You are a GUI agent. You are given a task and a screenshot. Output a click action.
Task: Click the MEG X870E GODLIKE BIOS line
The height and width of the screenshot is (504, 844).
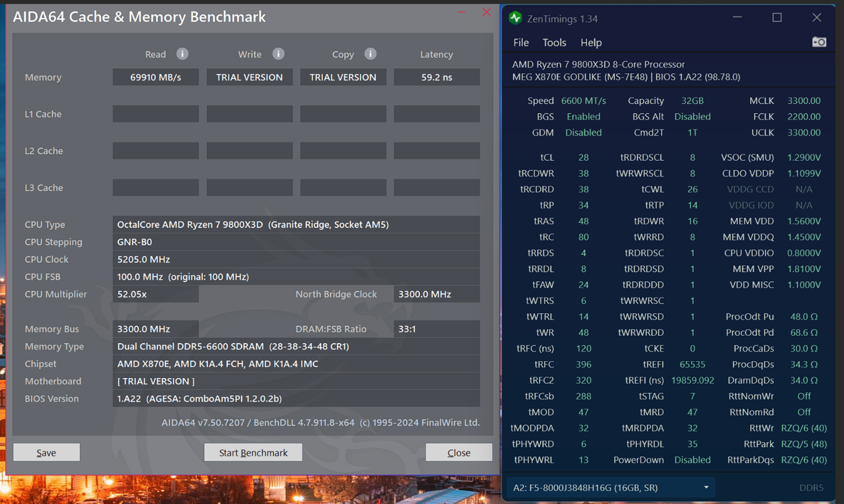(626, 77)
